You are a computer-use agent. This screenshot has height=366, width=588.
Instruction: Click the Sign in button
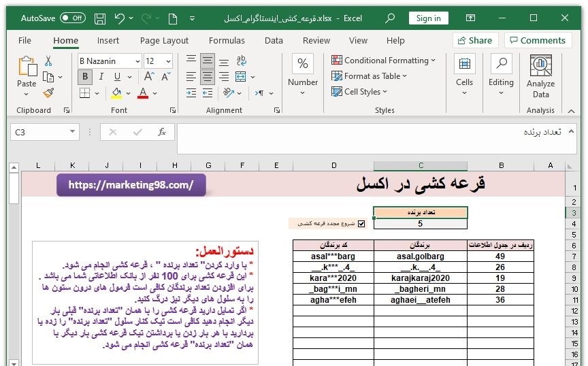point(428,18)
